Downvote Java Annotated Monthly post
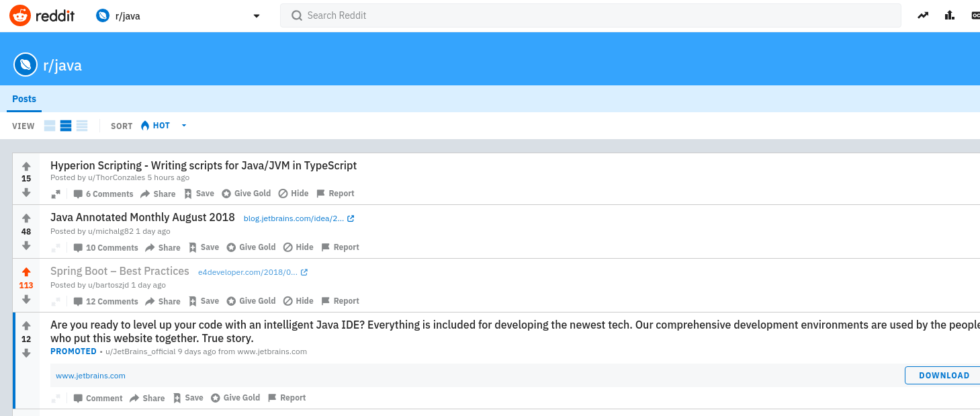Viewport: 980px width, 416px height. 26,245
